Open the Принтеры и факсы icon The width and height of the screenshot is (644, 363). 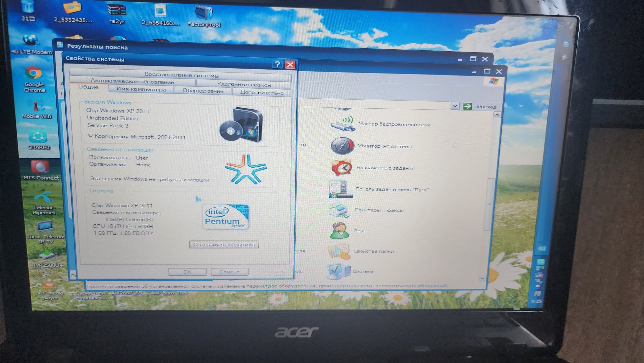click(339, 210)
